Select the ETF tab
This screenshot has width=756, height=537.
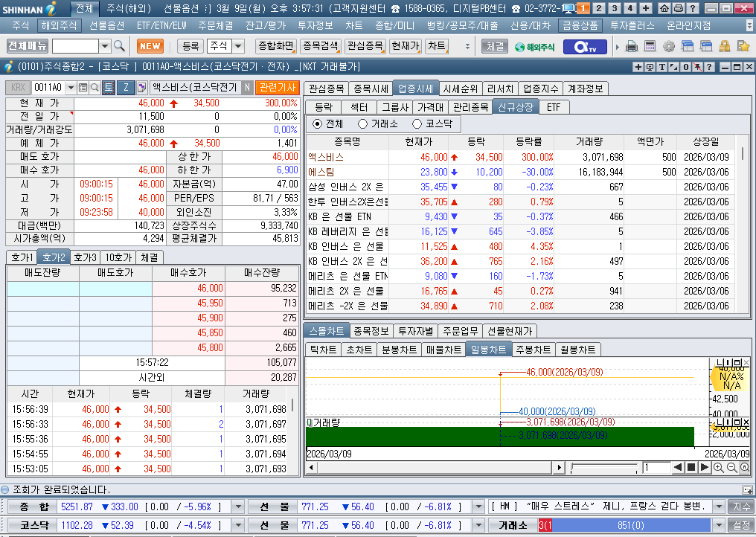click(x=554, y=107)
